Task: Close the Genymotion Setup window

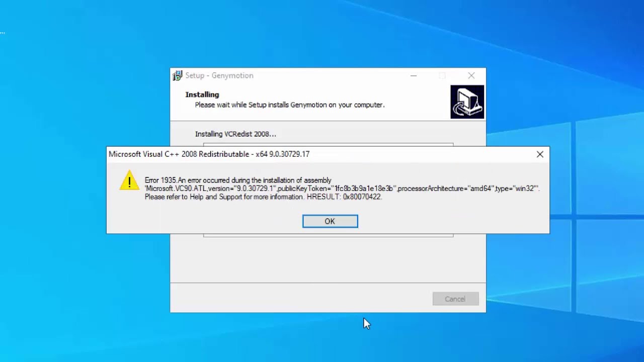Action: (x=471, y=76)
